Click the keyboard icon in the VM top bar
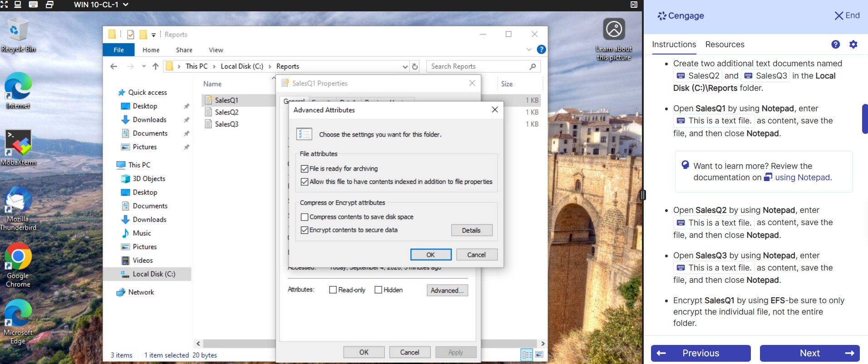The height and width of the screenshot is (364, 868). coord(33,5)
